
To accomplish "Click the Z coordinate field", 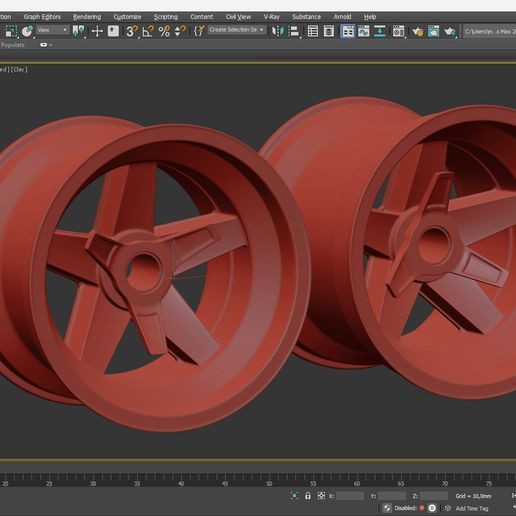I will point(434,496).
